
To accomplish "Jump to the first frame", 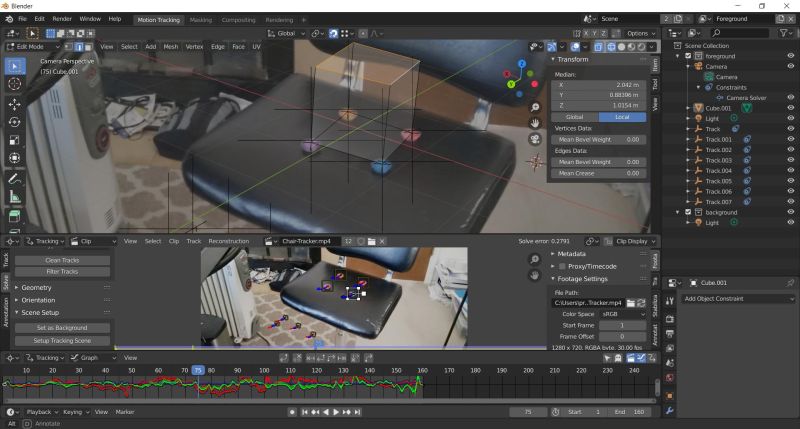I will pyautogui.click(x=305, y=412).
